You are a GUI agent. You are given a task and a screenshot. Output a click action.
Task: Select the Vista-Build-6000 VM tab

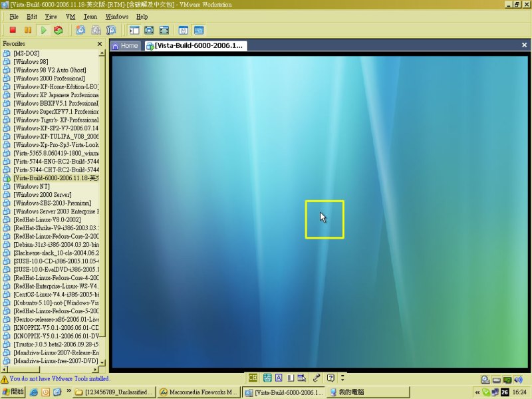pyautogui.click(x=196, y=45)
